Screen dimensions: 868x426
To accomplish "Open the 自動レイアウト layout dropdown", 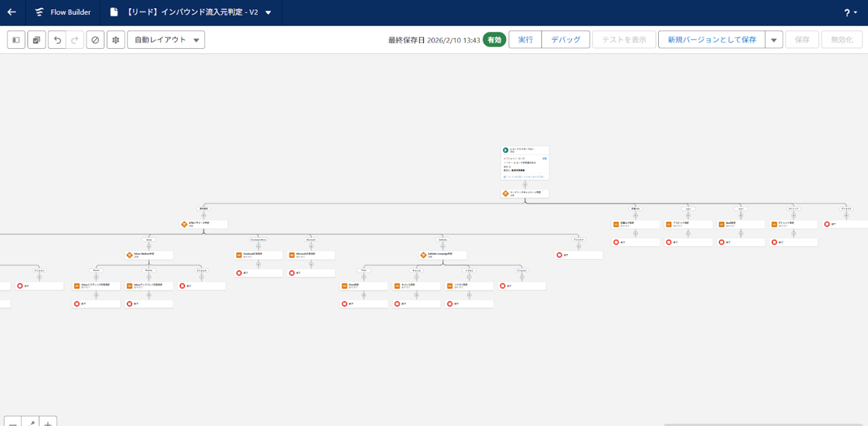I will (166, 40).
